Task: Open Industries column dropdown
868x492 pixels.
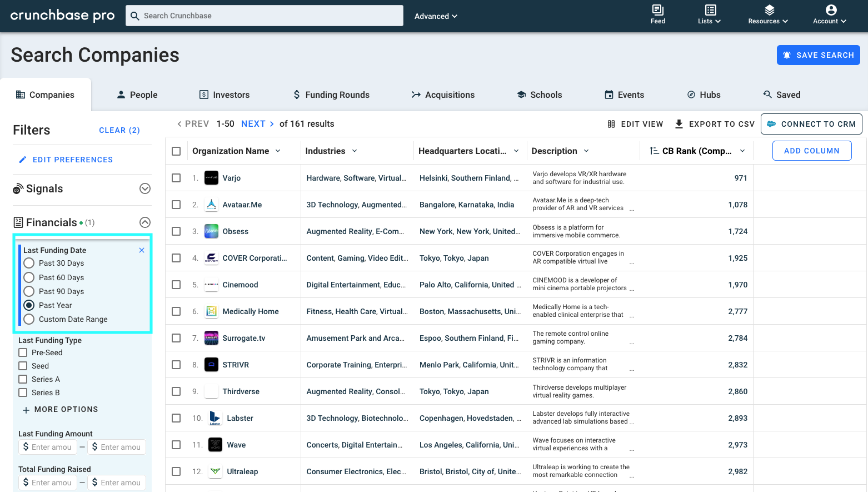Action: [355, 151]
